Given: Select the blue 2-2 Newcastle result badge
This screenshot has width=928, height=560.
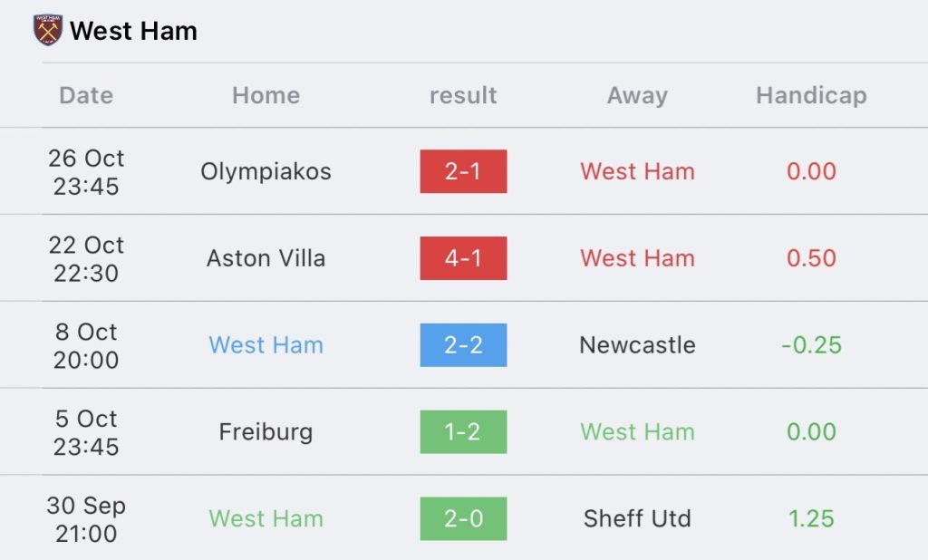Looking at the screenshot, I should click(x=463, y=345).
